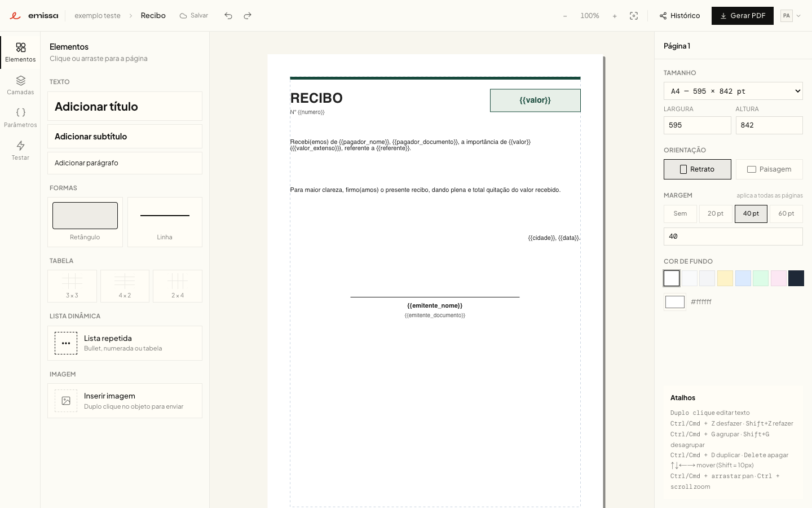Open the custom color picker box
The image size is (812, 508).
[675, 302]
